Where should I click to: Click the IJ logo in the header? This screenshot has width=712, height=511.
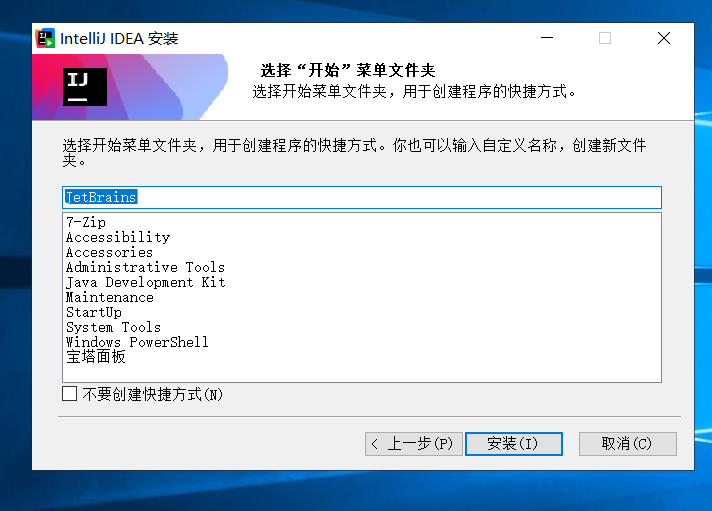point(85,86)
